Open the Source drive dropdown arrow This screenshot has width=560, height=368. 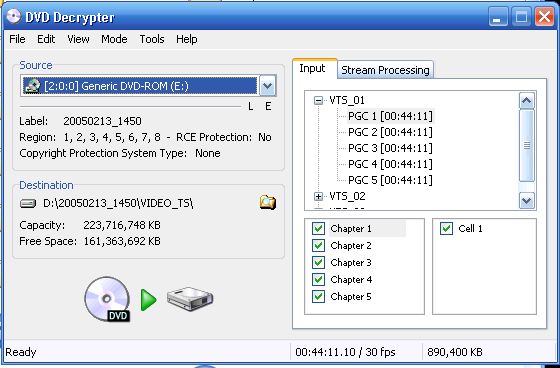[268, 86]
